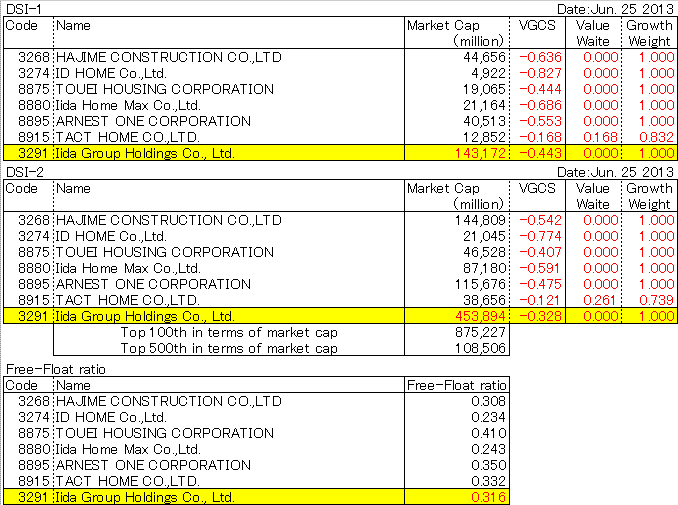Select DSI-2 Value Waite column header
The height and width of the screenshot is (505, 678).
click(x=593, y=196)
